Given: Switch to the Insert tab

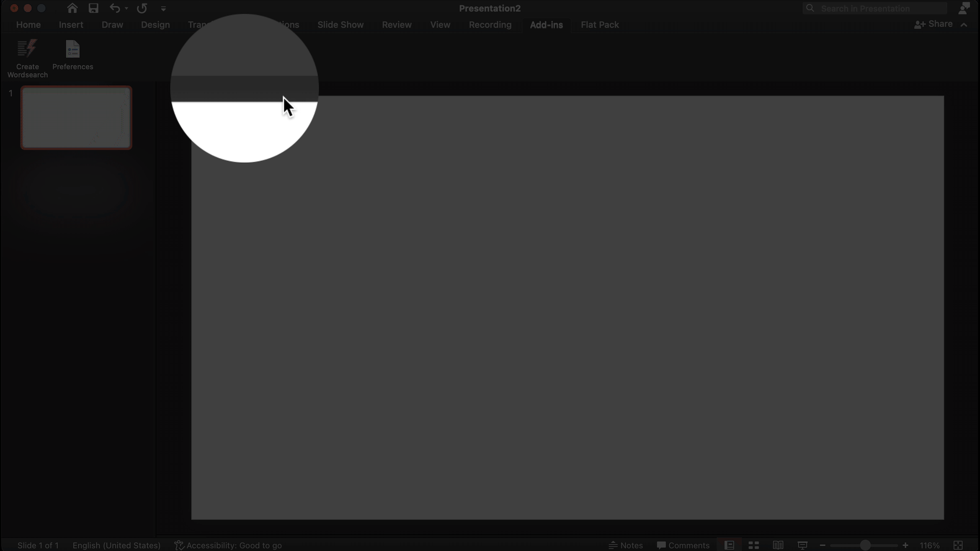Looking at the screenshot, I should [x=71, y=24].
